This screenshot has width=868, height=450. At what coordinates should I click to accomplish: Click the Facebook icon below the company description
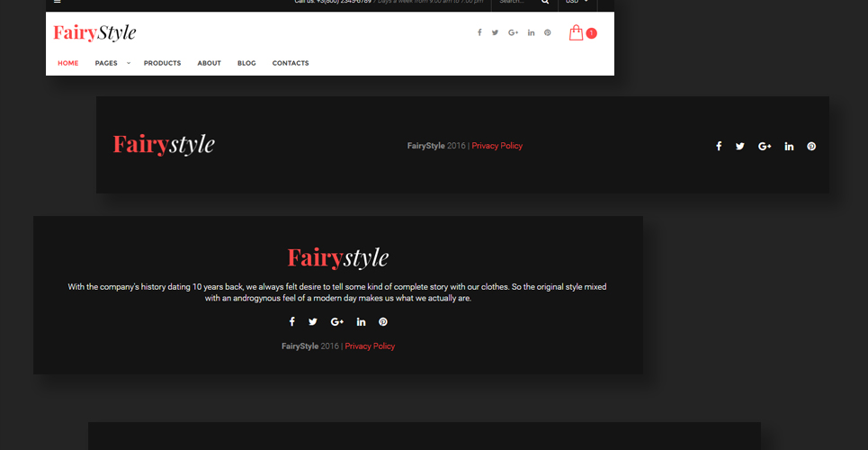(291, 321)
